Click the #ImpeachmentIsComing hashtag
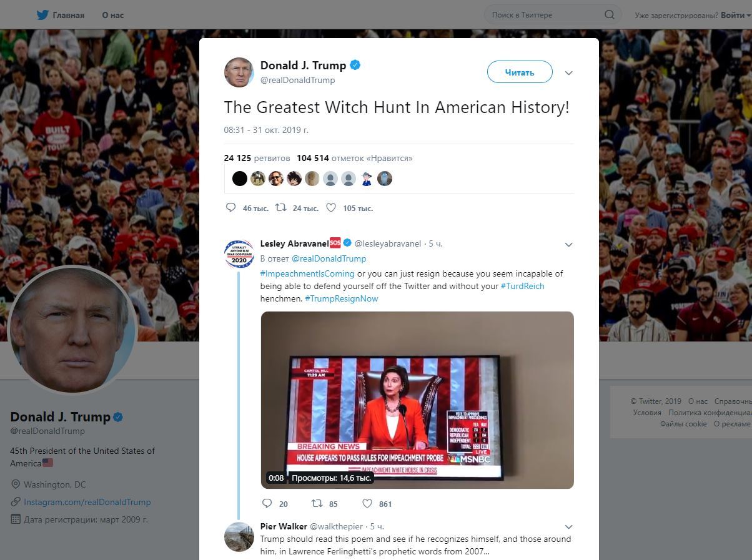752x560 pixels. (307, 273)
